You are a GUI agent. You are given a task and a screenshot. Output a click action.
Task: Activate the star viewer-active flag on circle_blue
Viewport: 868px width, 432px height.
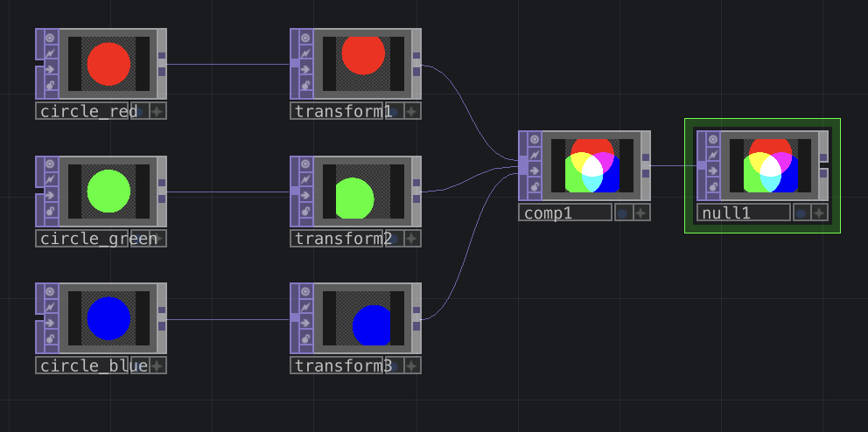(x=157, y=365)
